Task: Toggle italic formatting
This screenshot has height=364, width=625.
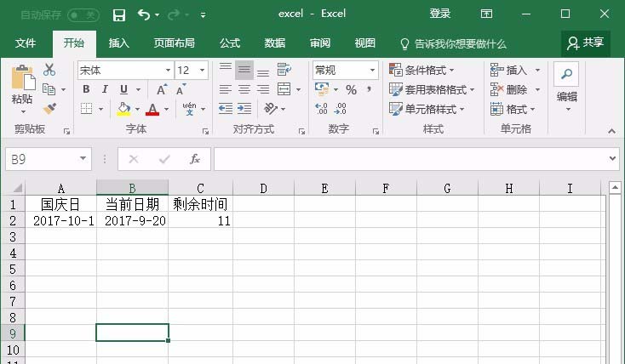Action: (105, 89)
